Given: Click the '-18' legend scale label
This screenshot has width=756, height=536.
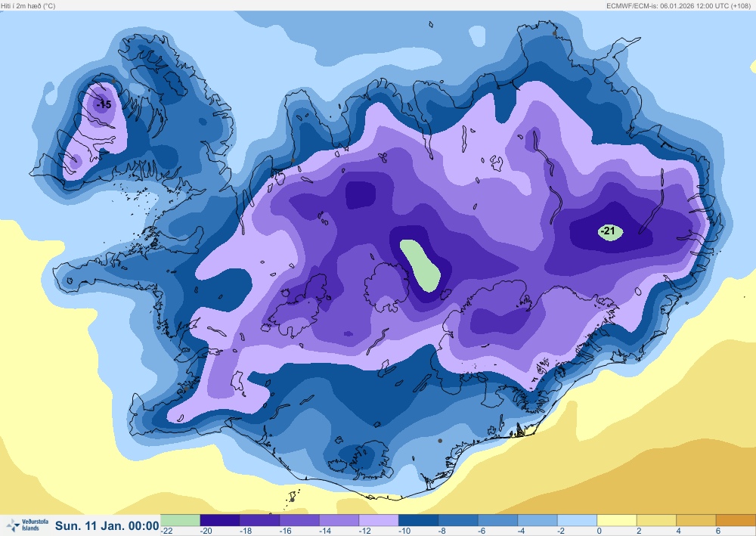Looking at the screenshot, I should [246, 531].
